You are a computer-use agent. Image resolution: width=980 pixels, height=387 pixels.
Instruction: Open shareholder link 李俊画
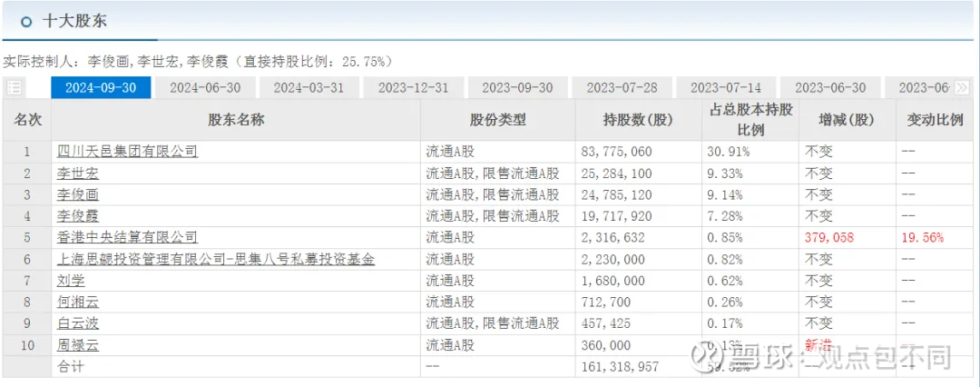(78, 194)
